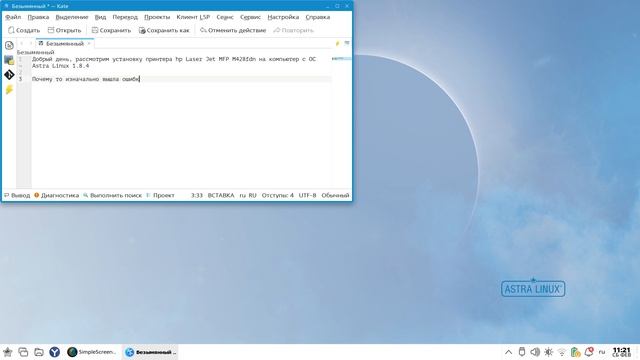This screenshot has height=360, width=640.
Task: Close the Безымянный document tab
Action: click(89, 43)
